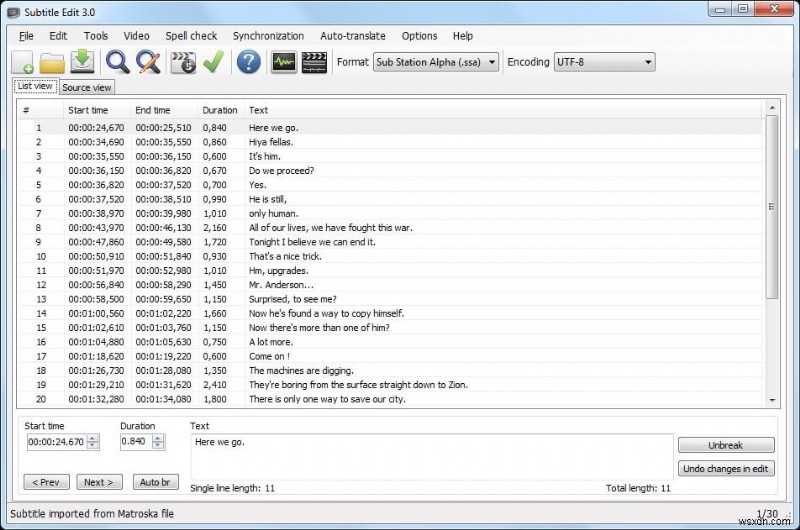This screenshot has height=530, width=800.
Task: Select row "There is only one way to save our city."
Action: click(x=390, y=399)
